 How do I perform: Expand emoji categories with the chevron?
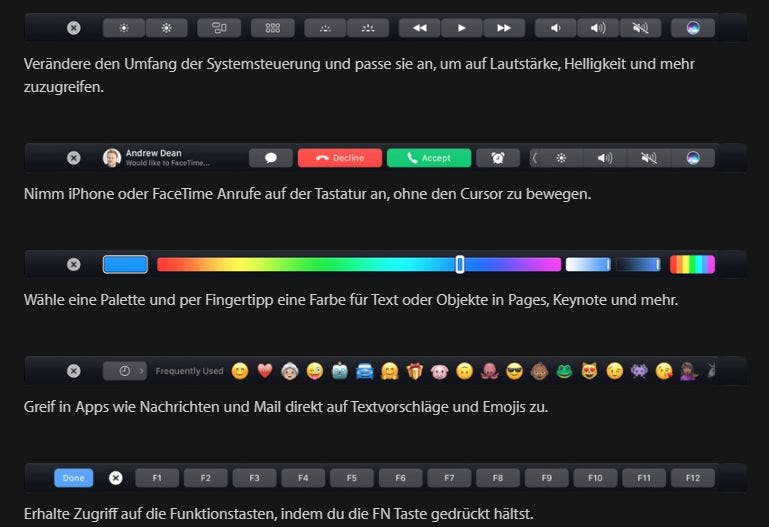[141, 371]
